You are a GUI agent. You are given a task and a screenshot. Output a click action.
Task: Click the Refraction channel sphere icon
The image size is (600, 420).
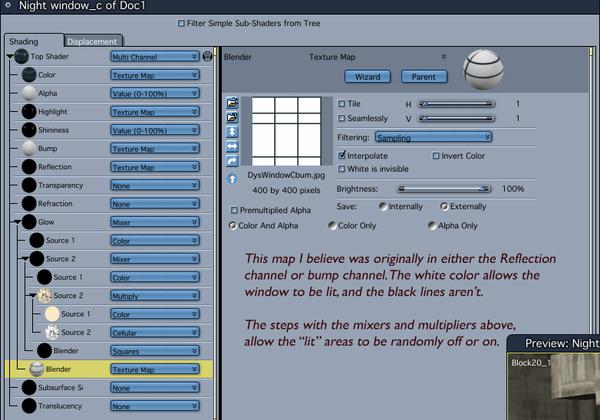[29, 203]
